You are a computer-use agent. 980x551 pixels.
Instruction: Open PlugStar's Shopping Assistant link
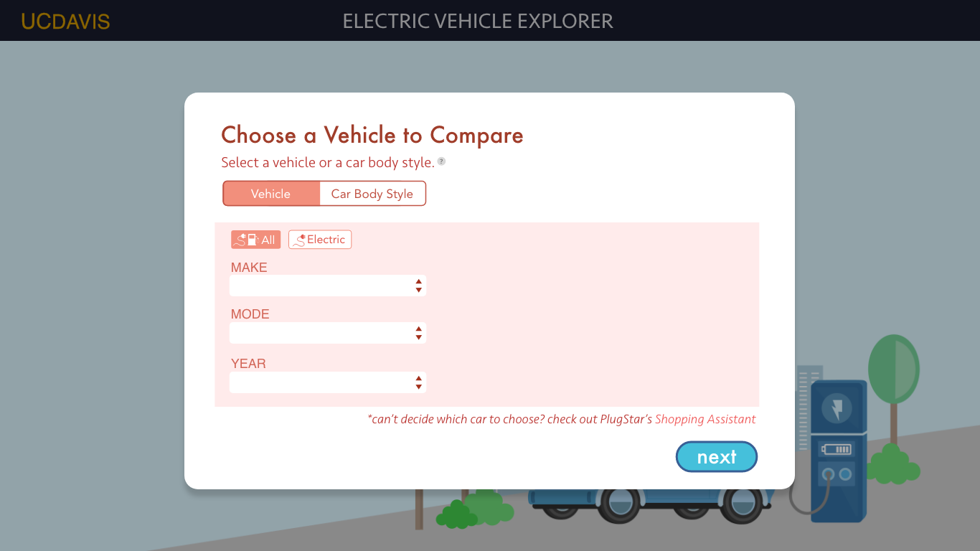[x=705, y=419]
